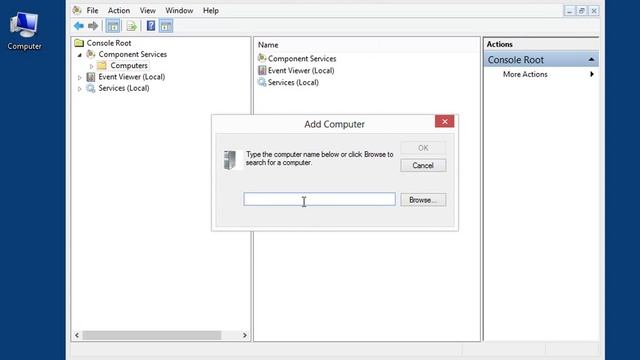Viewport: 640px width, 360px height.
Task: Open the View menu
Action: (x=148, y=11)
